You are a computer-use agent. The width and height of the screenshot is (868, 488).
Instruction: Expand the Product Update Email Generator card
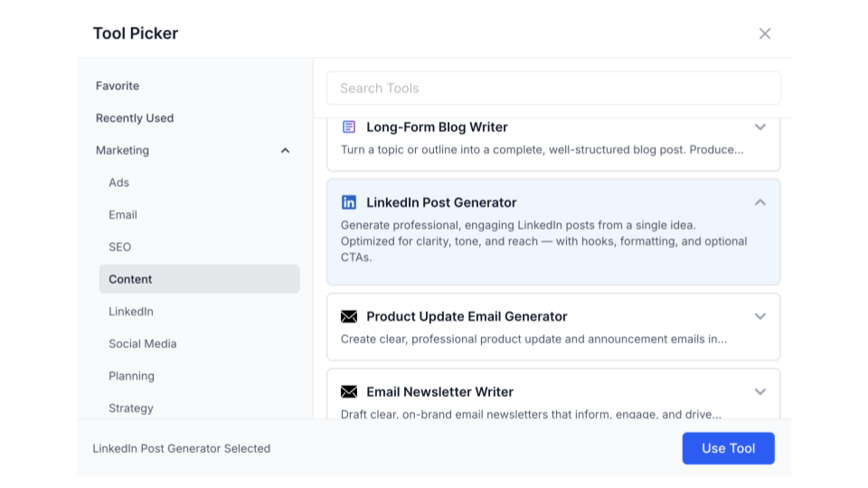[760, 316]
